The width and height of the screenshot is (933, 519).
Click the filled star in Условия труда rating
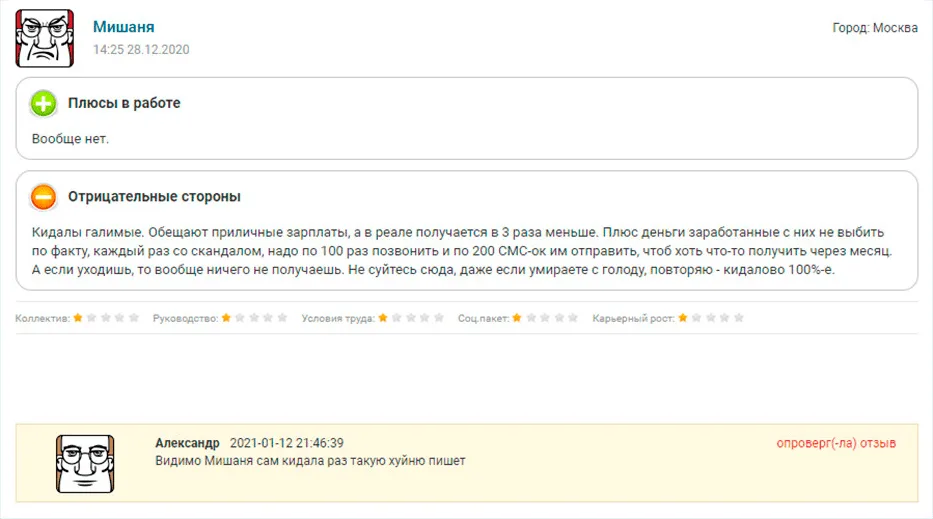click(383, 318)
